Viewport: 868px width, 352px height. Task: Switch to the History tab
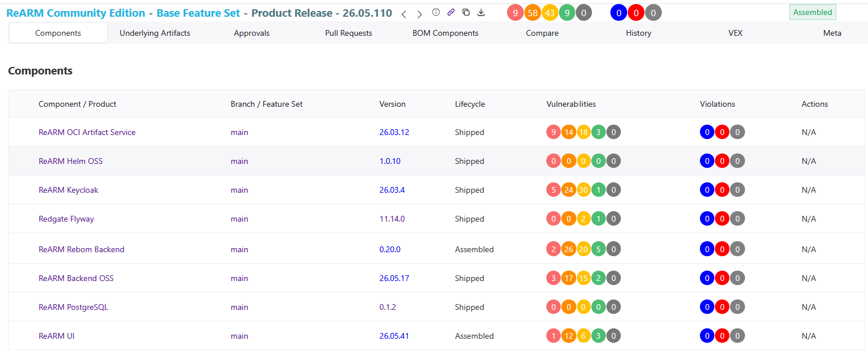pos(639,33)
